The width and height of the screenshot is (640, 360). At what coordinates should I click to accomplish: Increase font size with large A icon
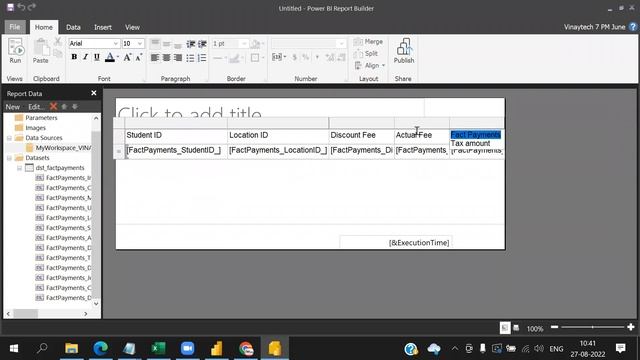[127, 58]
